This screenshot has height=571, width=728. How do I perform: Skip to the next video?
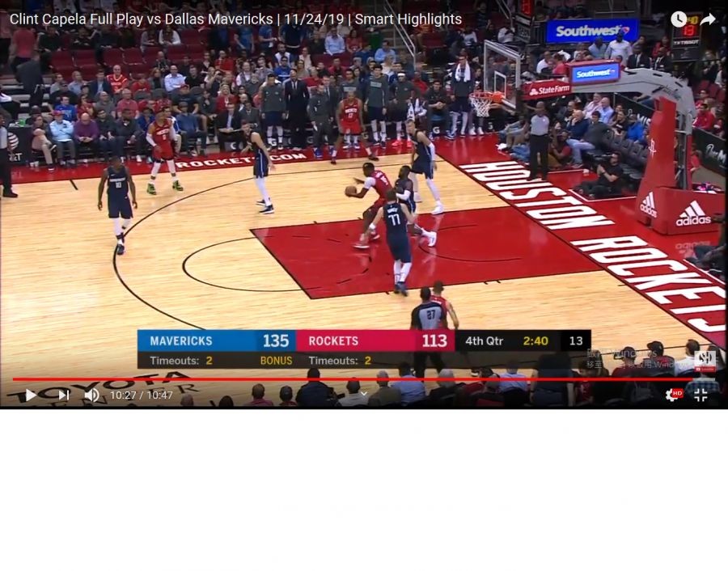point(64,395)
